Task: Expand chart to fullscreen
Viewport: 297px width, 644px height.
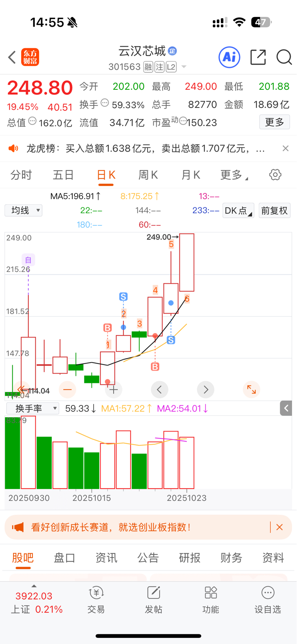Action: (251, 389)
